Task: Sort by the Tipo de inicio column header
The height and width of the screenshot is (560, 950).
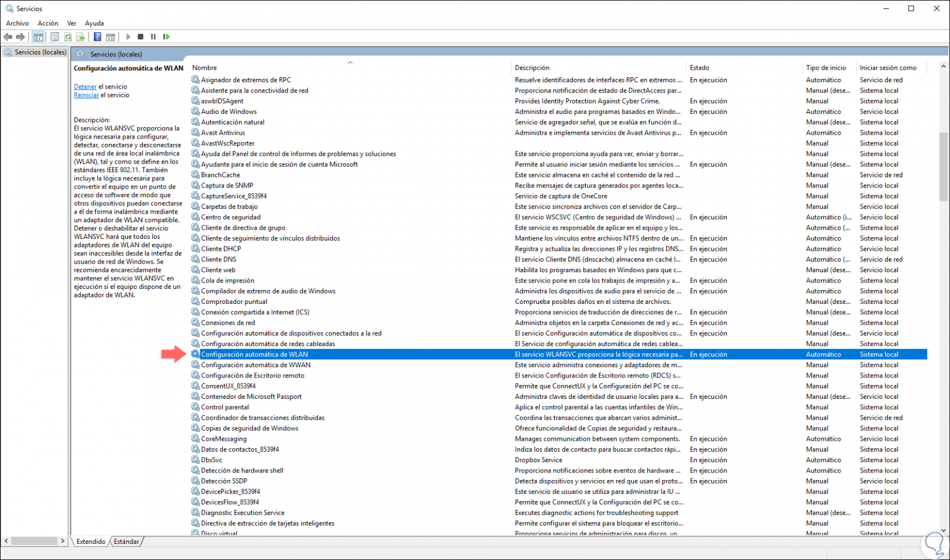Action: pos(830,68)
